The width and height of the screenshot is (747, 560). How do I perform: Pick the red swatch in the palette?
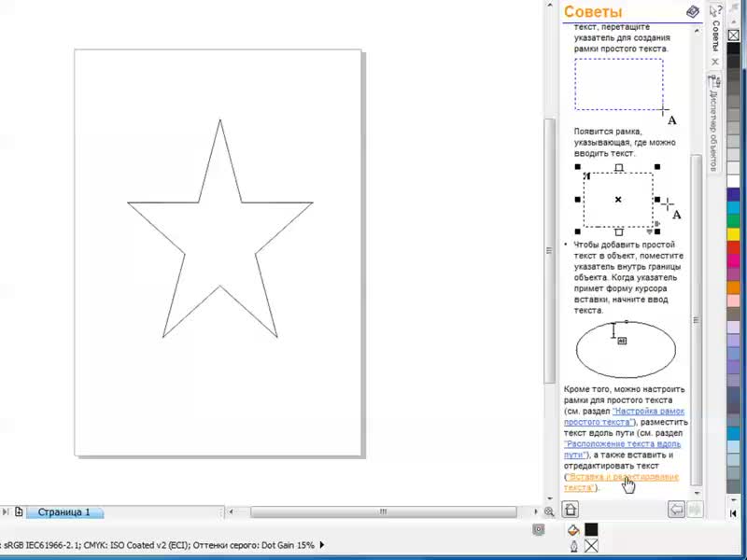(x=734, y=248)
